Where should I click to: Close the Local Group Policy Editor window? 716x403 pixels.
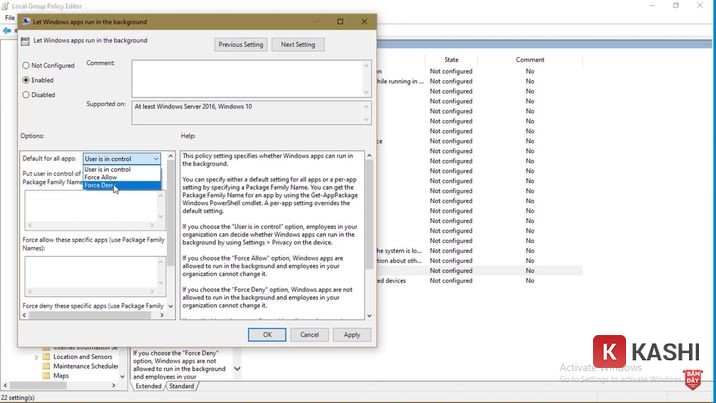(x=702, y=5)
